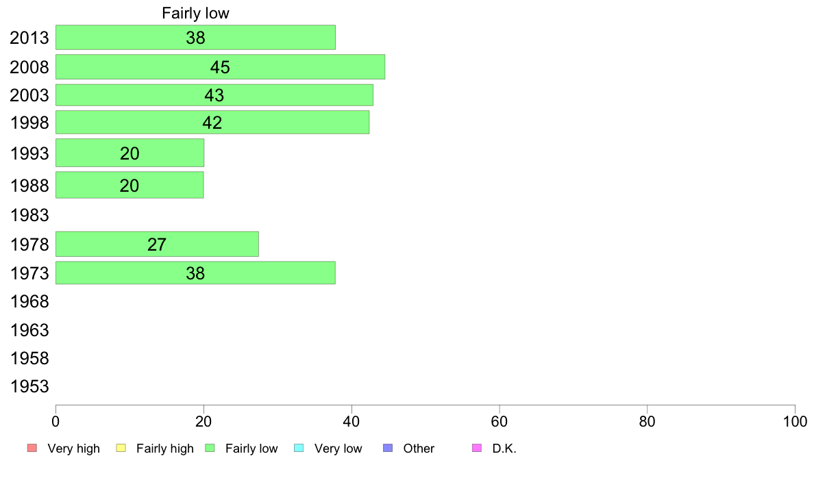Click the Very high red legend swatch
This screenshot has height=504, width=814.
coord(32,448)
